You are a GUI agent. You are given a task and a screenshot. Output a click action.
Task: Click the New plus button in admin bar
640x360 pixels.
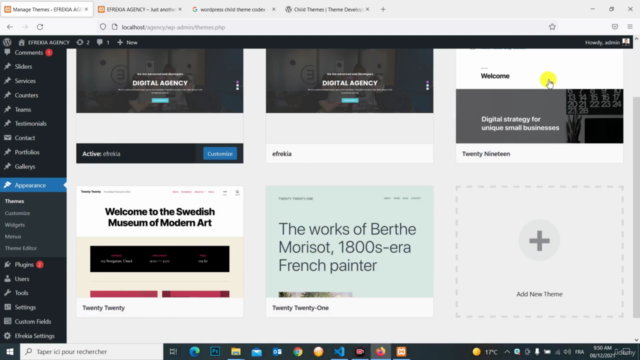coord(127,42)
